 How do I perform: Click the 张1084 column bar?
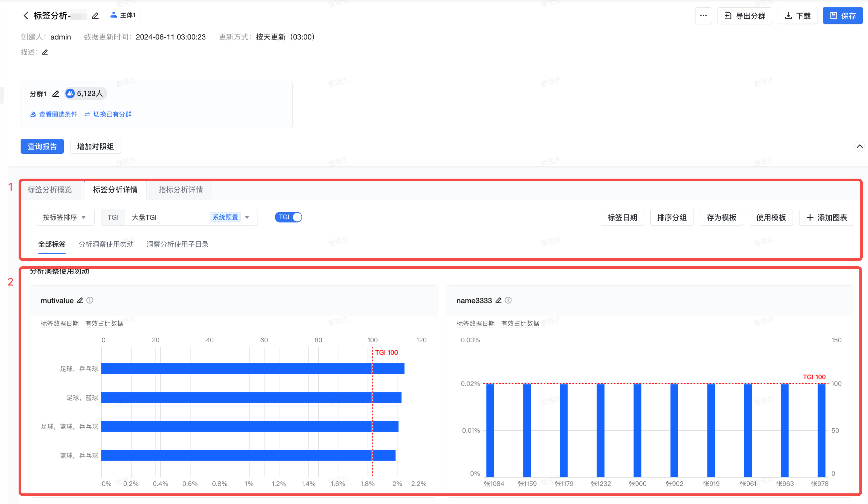490,430
